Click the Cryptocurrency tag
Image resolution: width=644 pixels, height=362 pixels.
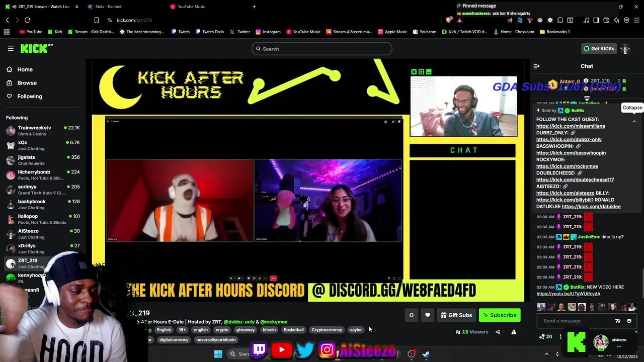coord(327,330)
